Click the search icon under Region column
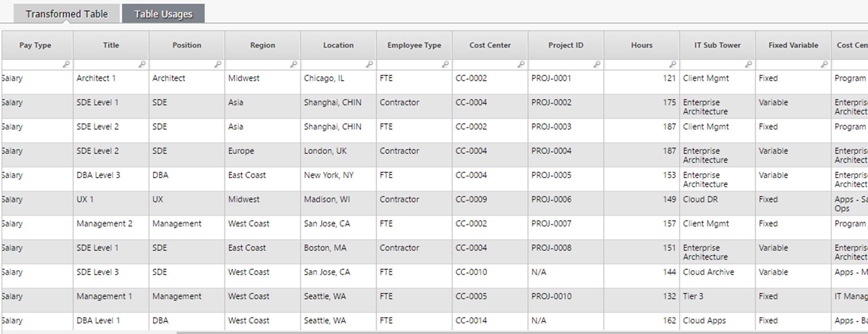 point(294,64)
